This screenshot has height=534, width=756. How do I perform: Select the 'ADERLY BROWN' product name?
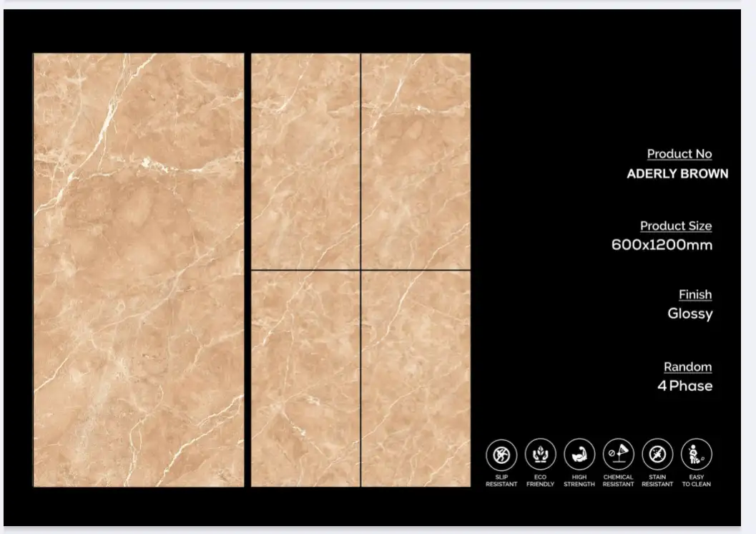(x=677, y=174)
